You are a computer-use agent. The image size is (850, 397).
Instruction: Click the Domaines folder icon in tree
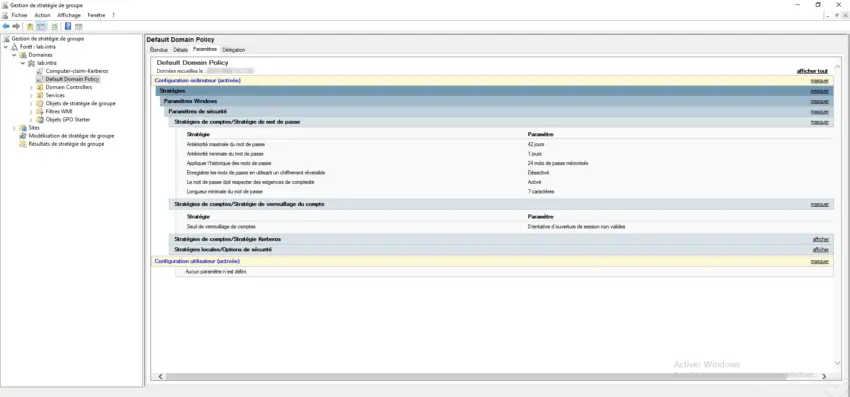23,55
